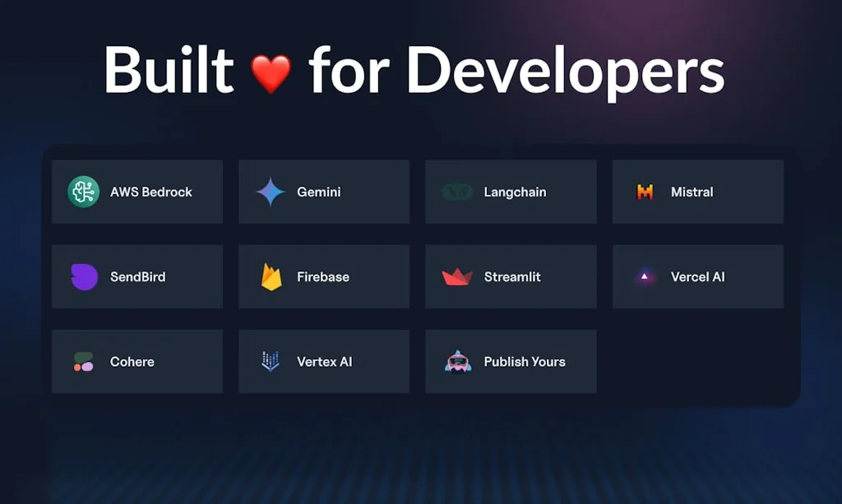Click the Firebase flame icon
This screenshot has width=842, height=504.
(x=271, y=277)
